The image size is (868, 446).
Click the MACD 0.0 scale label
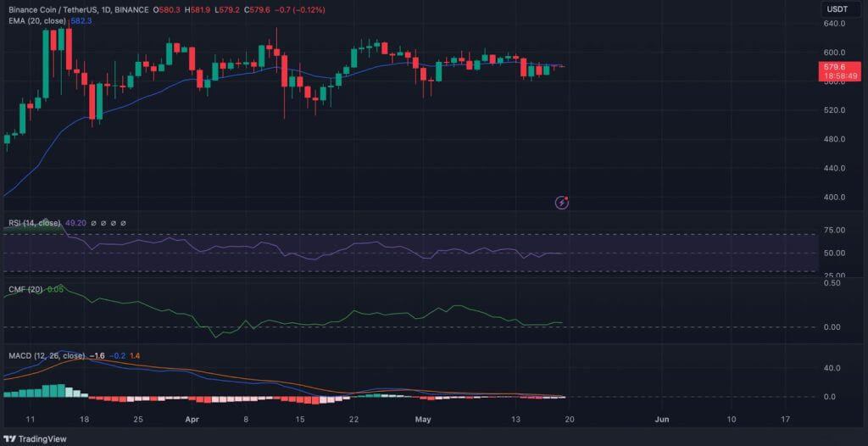[830, 397]
